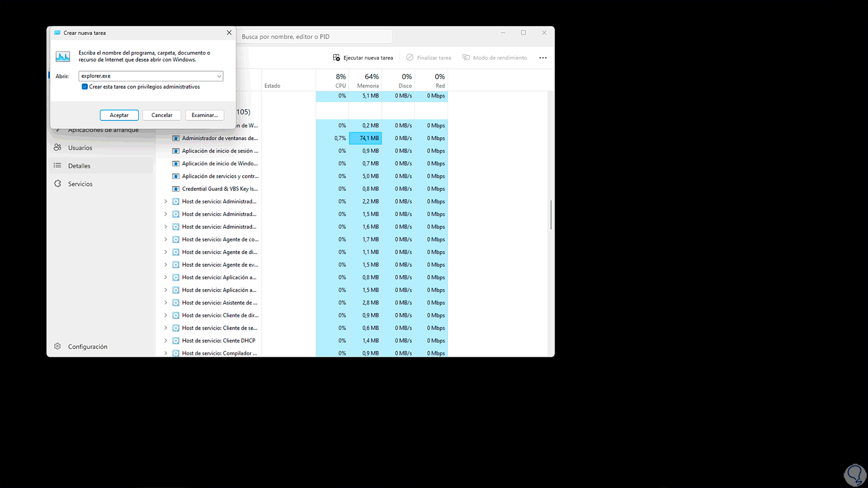Click icon of Administrador de ventanas process
Screen dimensions: 868x488
(x=176, y=138)
